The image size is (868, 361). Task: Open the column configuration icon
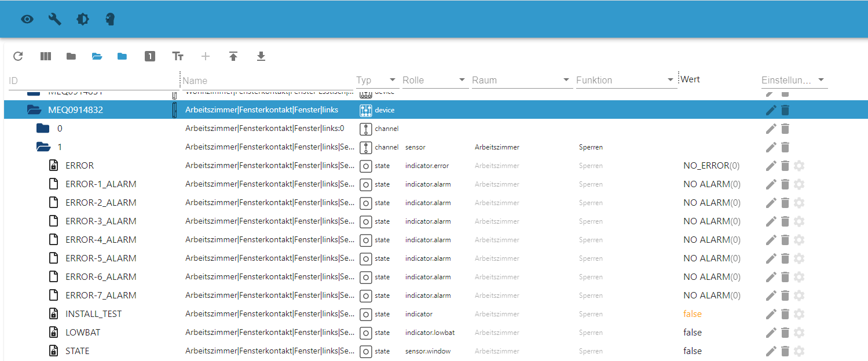coord(46,56)
